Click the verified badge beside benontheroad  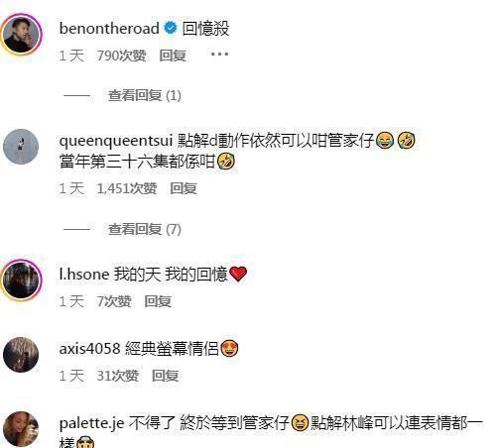tap(171, 28)
